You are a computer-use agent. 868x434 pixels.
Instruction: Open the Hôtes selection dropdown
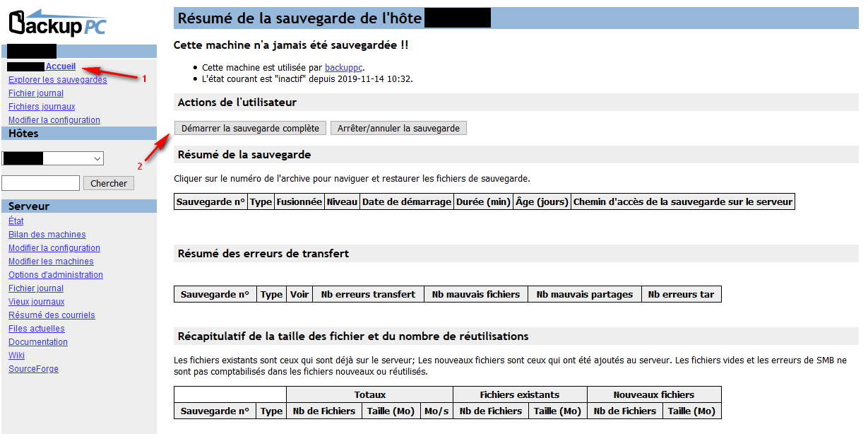coord(53,158)
